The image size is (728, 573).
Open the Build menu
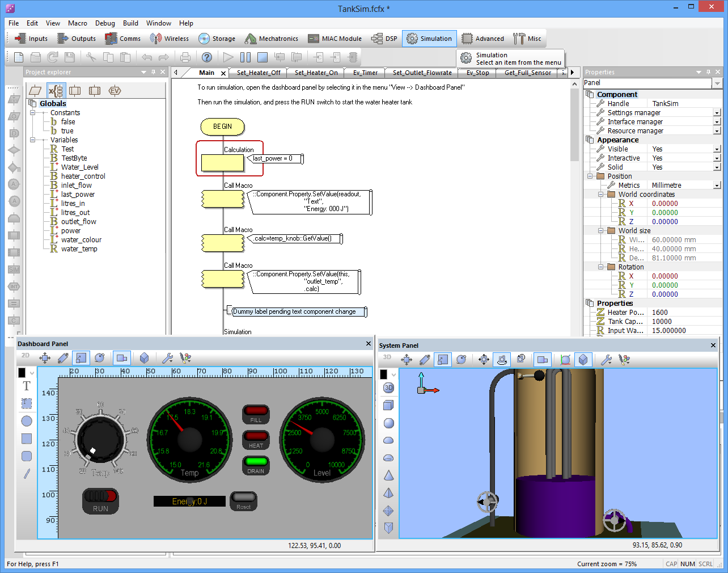click(x=131, y=23)
